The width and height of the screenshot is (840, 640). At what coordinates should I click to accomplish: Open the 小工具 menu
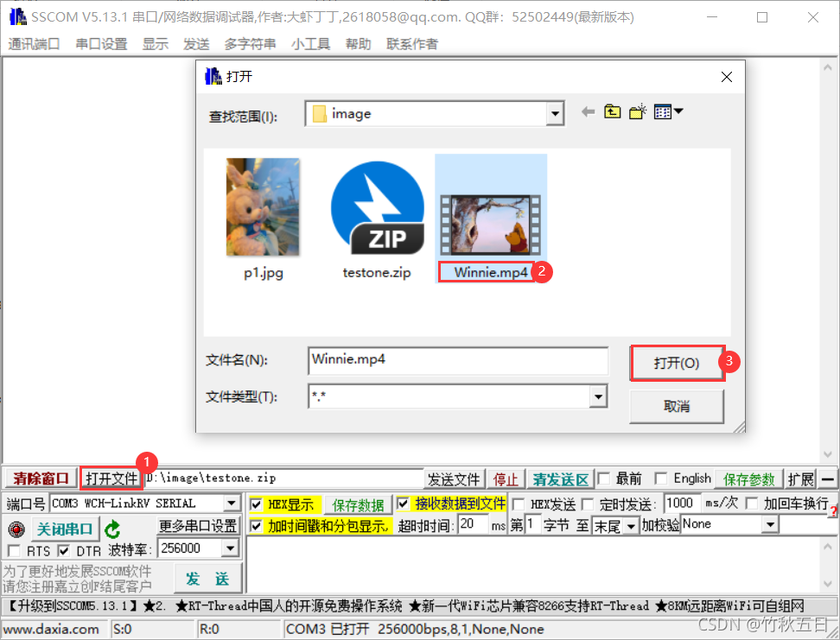[310, 44]
